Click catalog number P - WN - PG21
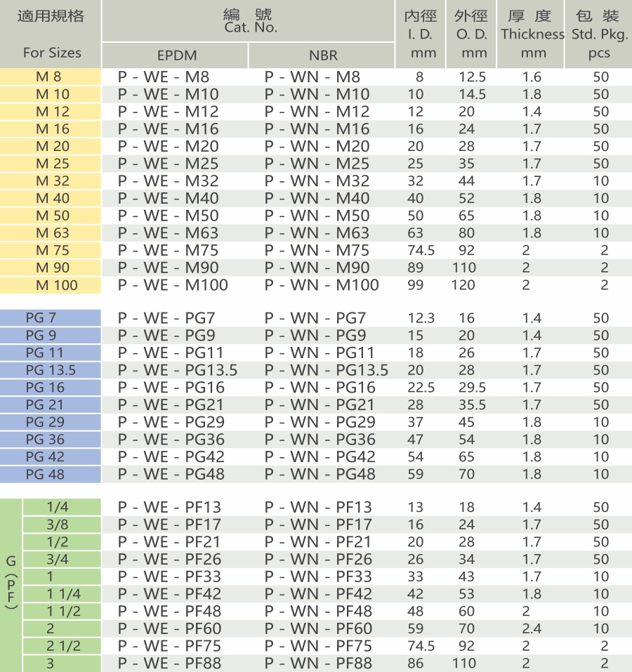 coord(320,405)
